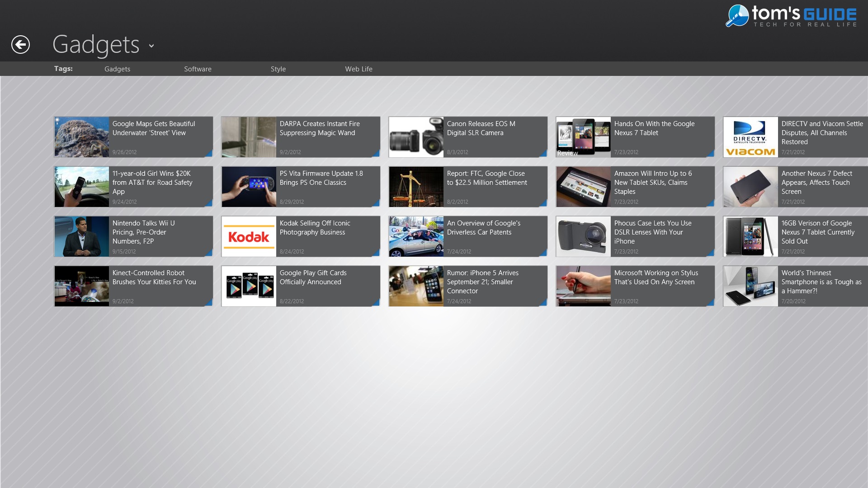The image size is (868, 488).
Task: Click the World's Thinnest Smartphone thumbnail
Action: click(750, 286)
